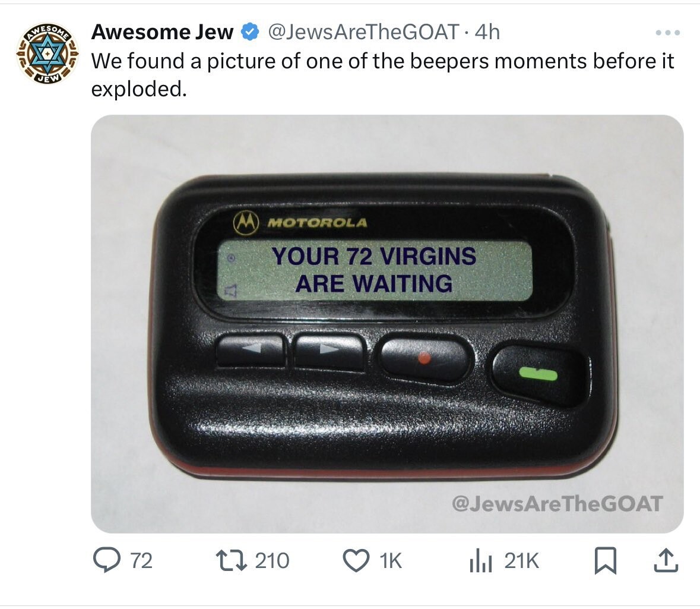Like the post with the heart icon
The width and height of the screenshot is (700, 609).
[x=356, y=560]
